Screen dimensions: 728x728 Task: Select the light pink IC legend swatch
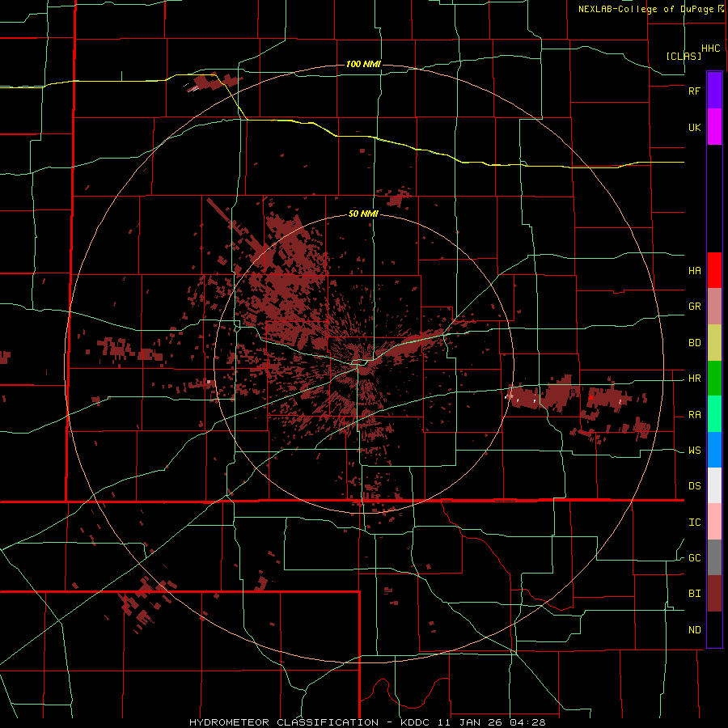(x=714, y=522)
